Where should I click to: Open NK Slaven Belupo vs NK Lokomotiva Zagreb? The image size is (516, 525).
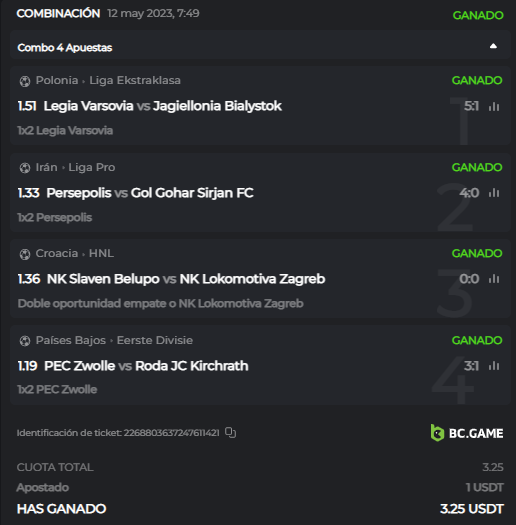click(186, 279)
